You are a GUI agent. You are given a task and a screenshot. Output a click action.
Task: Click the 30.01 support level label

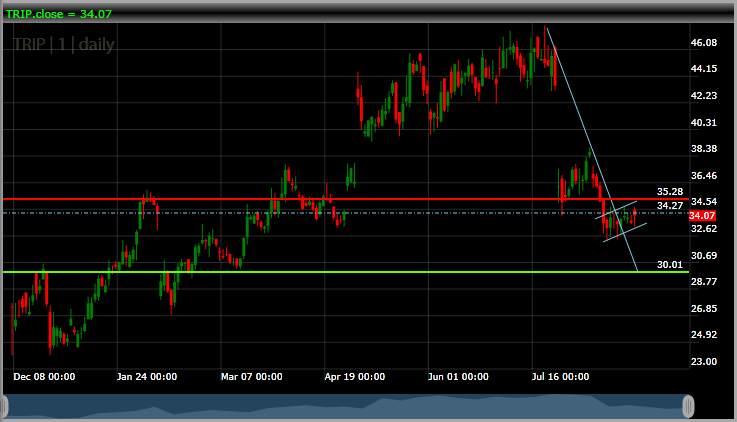(x=669, y=265)
